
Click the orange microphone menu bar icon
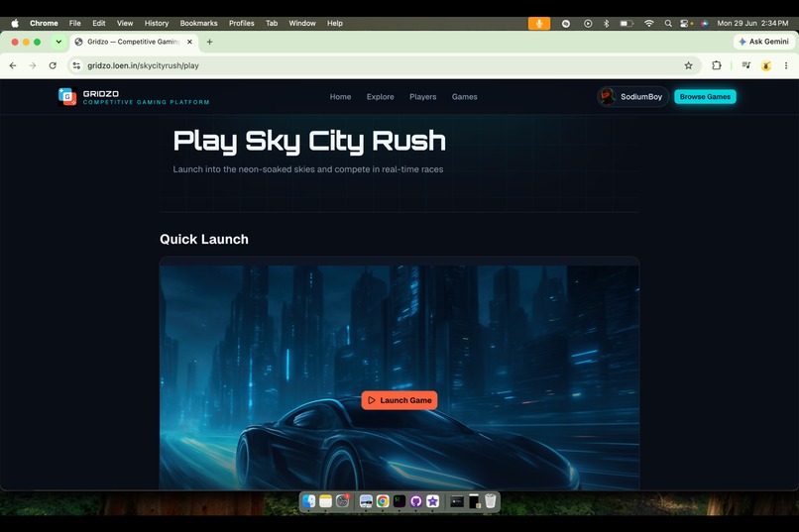(x=539, y=24)
